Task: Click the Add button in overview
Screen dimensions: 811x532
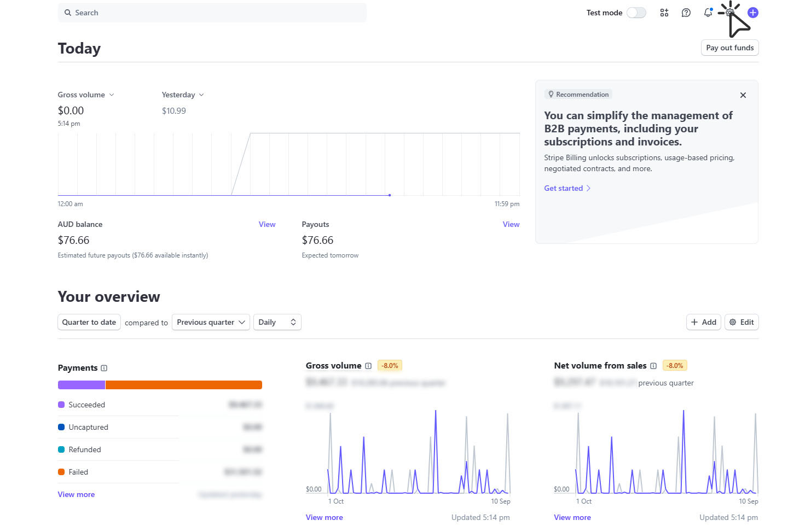Action: [x=704, y=322]
